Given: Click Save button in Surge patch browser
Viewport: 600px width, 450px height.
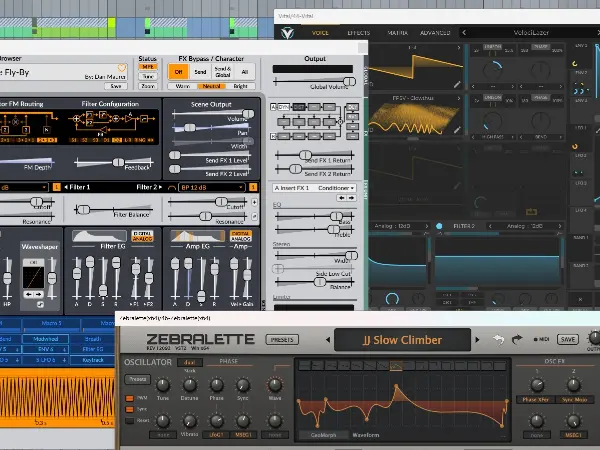Looking at the screenshot, I should click(x=116, y=86).
